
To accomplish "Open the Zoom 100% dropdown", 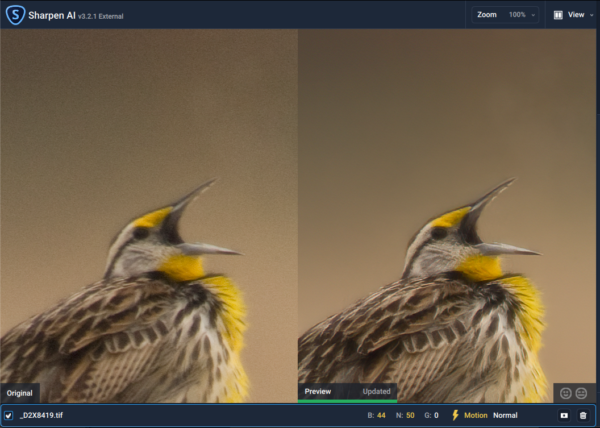I will click(505, 15).
